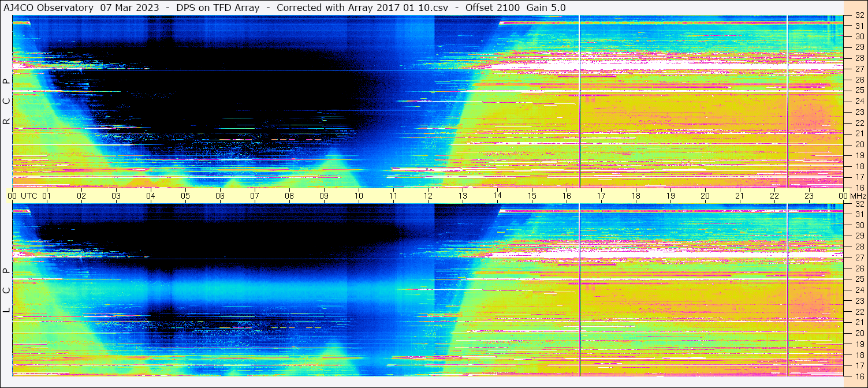
Task: Click the vertical 'R C P' panel label
Action: click(6, 102)
